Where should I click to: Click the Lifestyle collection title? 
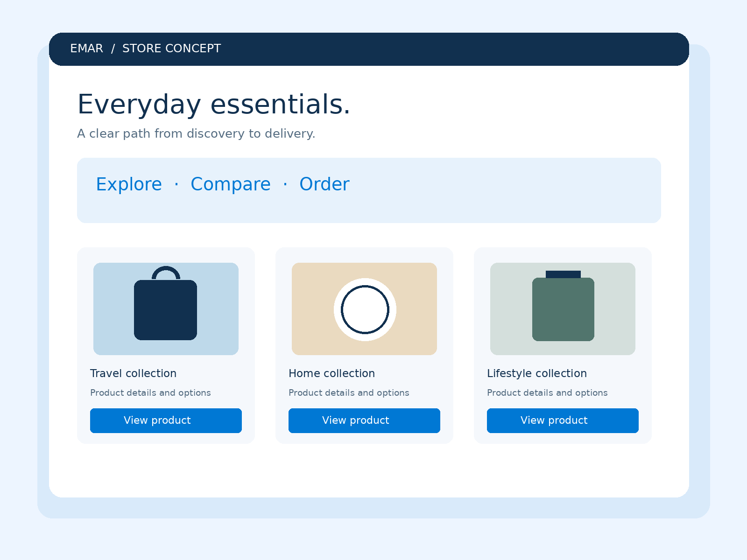point(537,373)
